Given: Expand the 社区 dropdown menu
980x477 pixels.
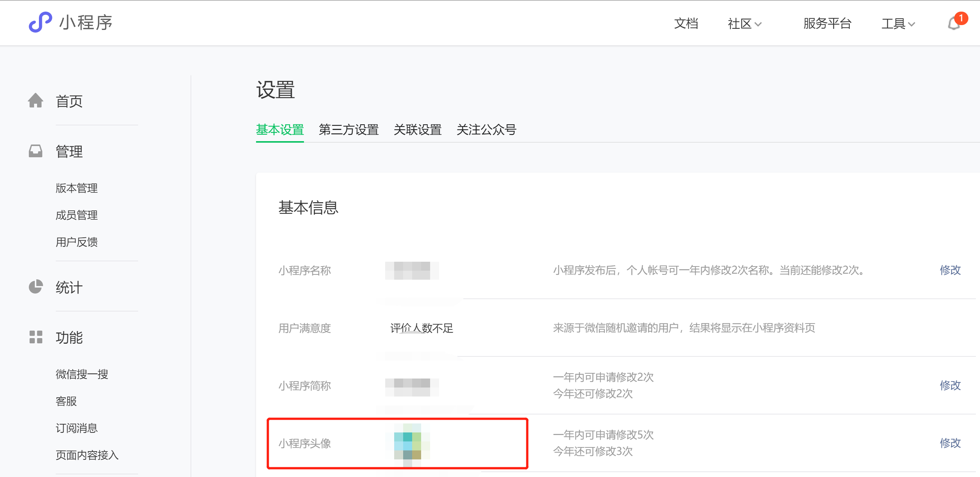Looking at the screenshot, I should pyautogui.click(x=744, y=24).
